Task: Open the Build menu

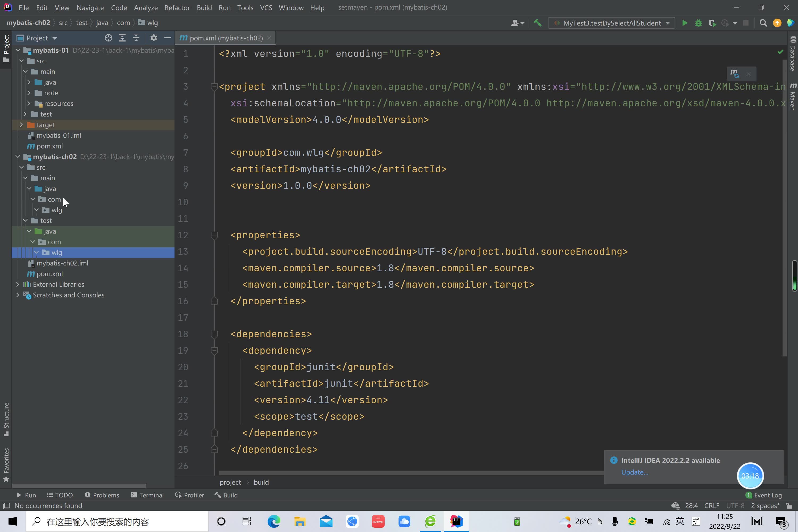Action: tap(204, 7)
